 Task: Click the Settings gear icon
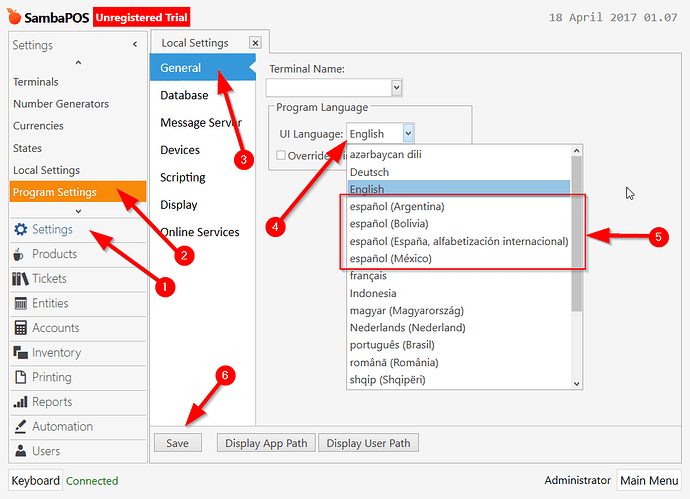click(x=20, y=229)
